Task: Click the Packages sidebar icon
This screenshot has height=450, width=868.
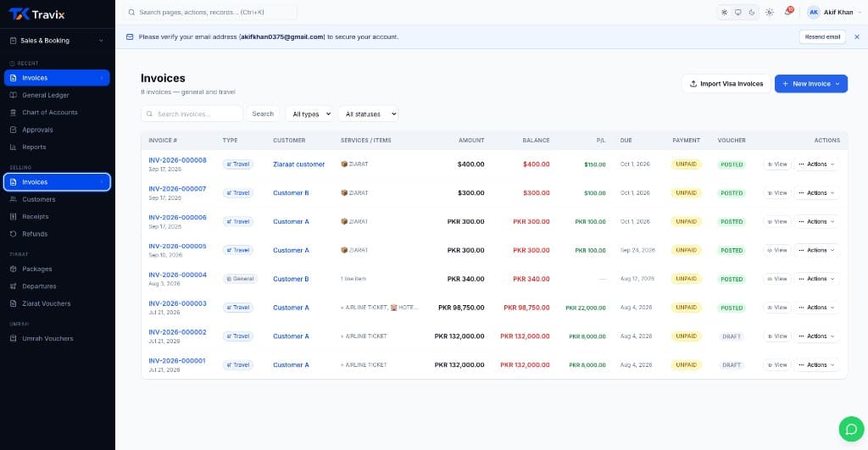Action: [14, 269]
